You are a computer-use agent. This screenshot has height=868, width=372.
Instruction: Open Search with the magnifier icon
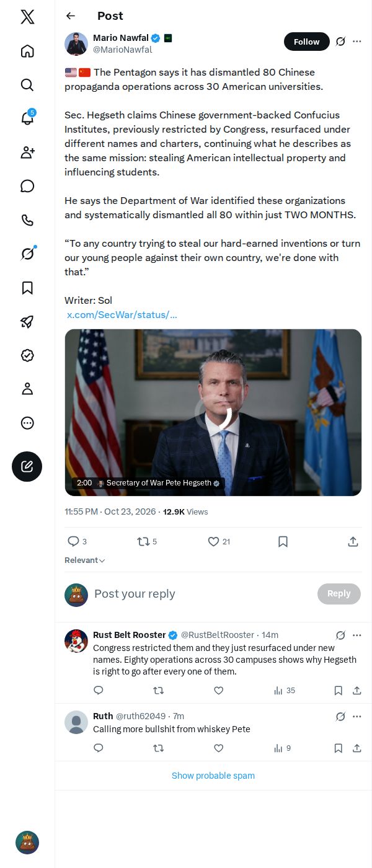click(x=27, y=85)
